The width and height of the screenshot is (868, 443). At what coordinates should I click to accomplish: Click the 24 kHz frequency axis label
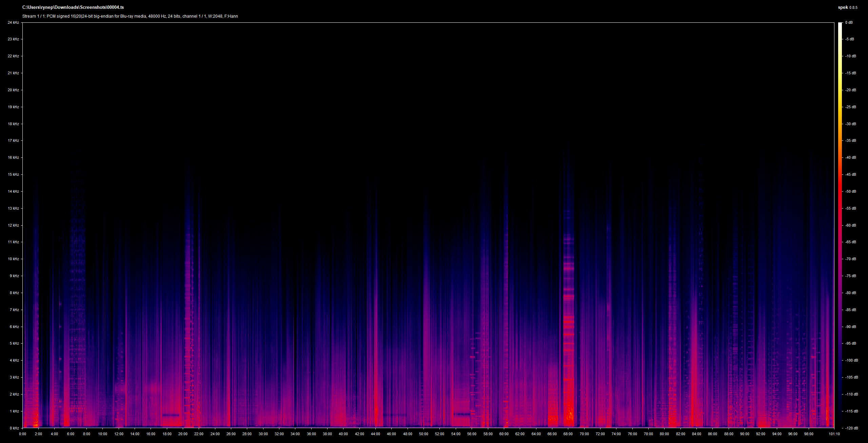coord(13,22)
